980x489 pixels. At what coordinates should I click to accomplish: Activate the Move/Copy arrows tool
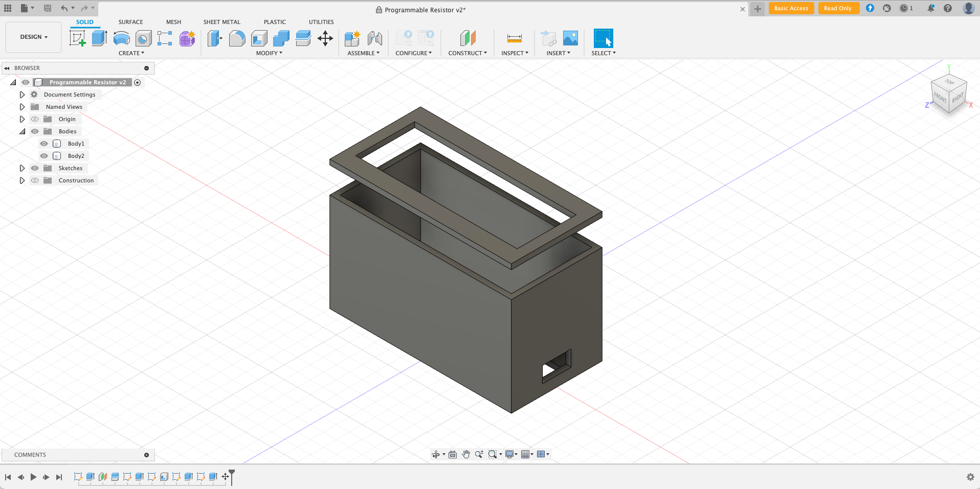pyautogui.click(x=325, y=38)
